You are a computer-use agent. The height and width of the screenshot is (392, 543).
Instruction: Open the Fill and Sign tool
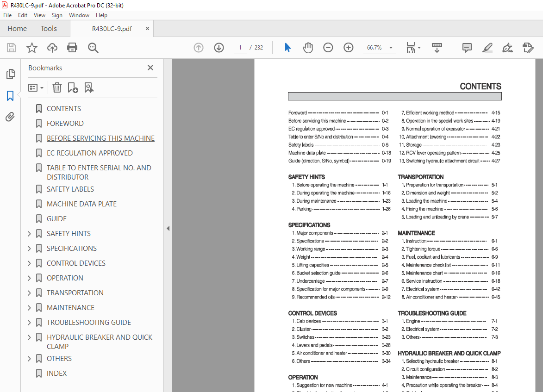coord(508,48)
